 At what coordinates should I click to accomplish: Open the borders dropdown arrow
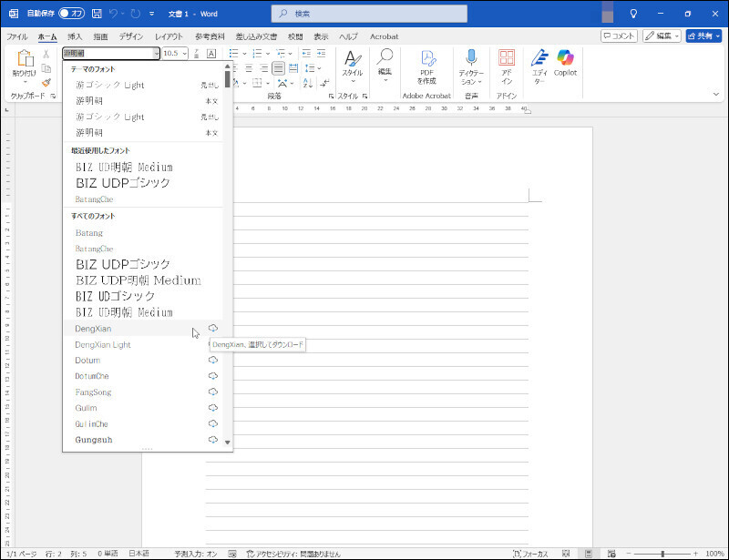tap(268, 84)
